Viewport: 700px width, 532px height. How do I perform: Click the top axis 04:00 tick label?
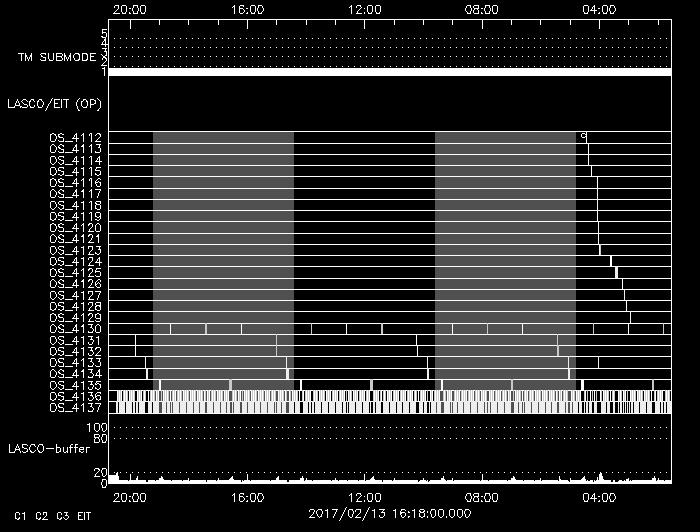click(x=599, y=10)
